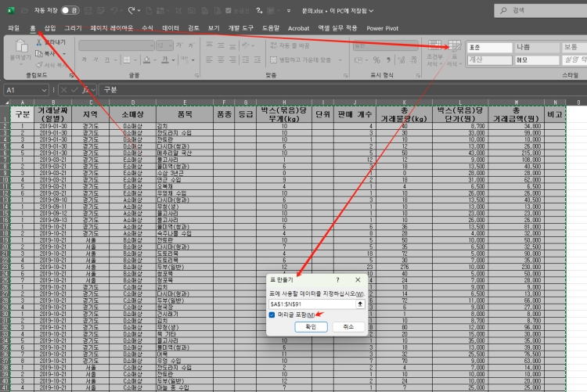The image size is (587, 392).
Task: Click the dialog help question mark
Action: 337,279
